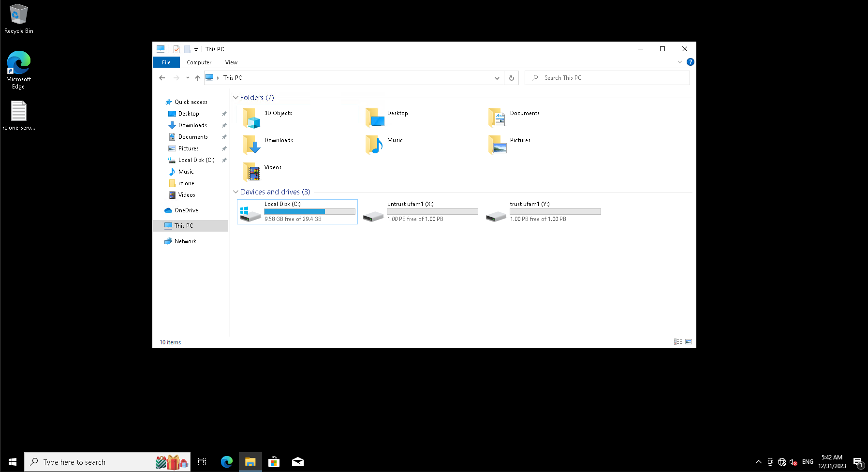Open the address bar history dropdown
This screenshot has height=472, width=868.
coord(497,78)
